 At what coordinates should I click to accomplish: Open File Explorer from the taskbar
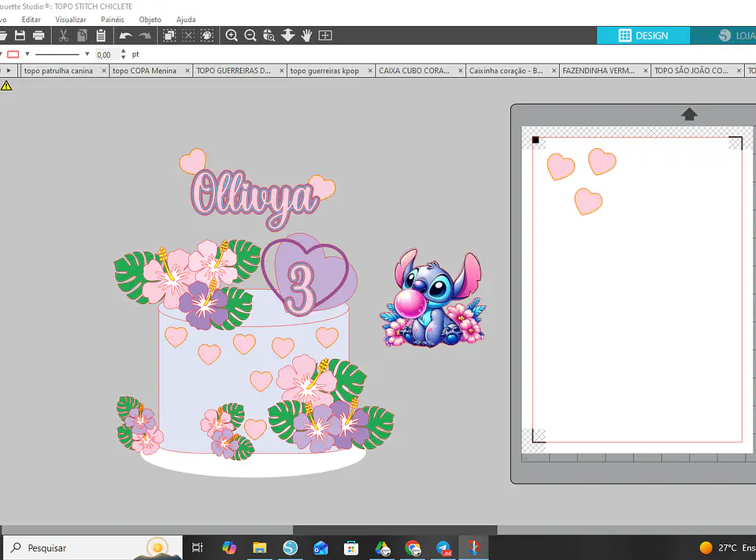[259, 548]
